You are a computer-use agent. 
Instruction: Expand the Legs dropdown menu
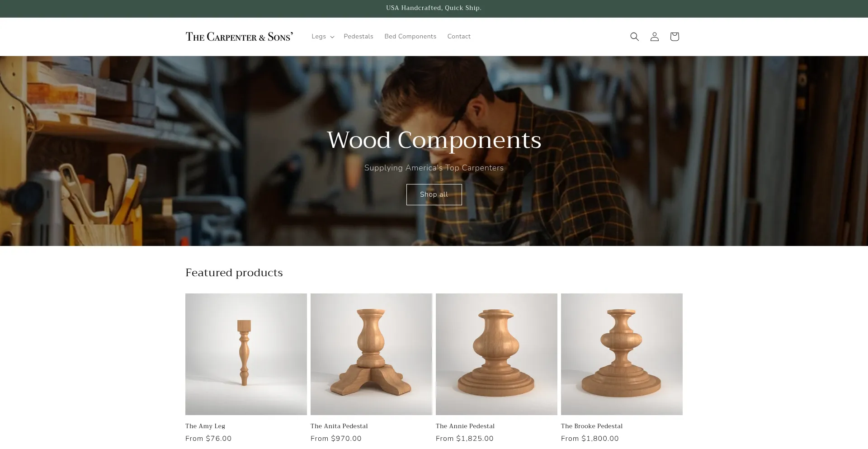(322, 37)
